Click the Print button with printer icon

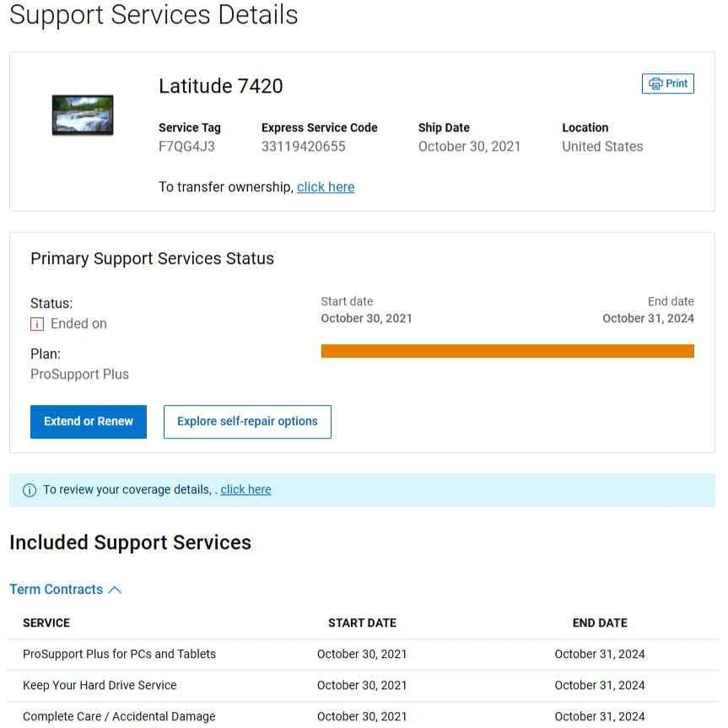click(x=667, y=84)
